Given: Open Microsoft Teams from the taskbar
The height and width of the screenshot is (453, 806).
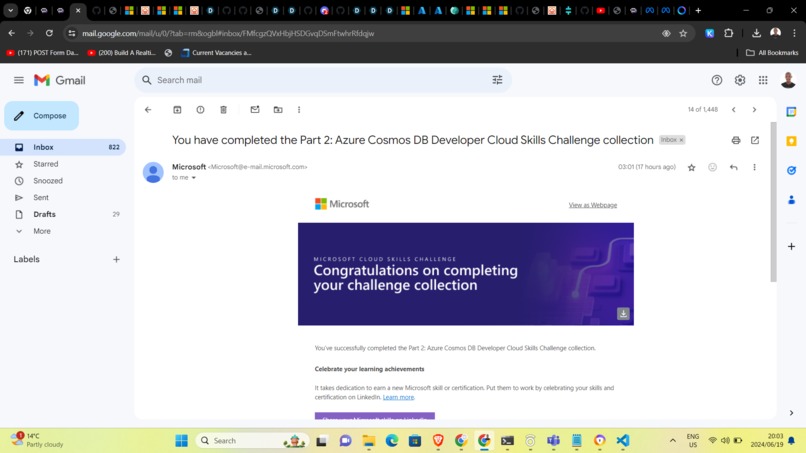Looking at the screenshot, I should pyautogui.click(x=553, y=441).
